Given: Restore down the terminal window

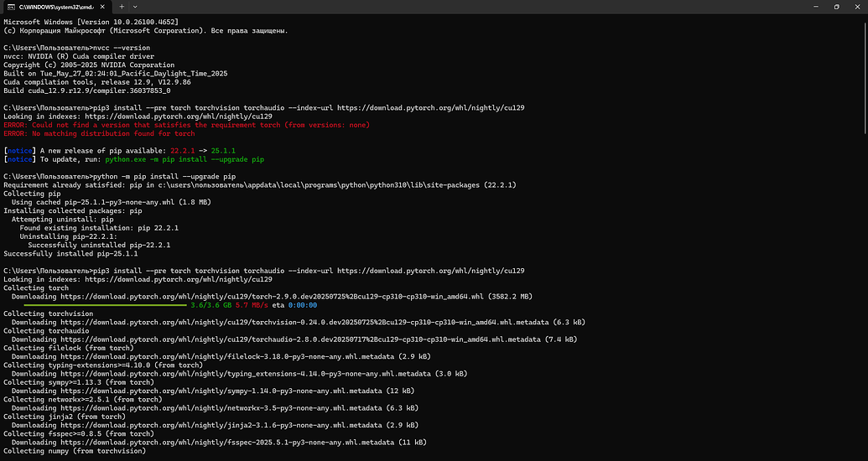Looking at the screenshot, I should click(x=835, y=6).
